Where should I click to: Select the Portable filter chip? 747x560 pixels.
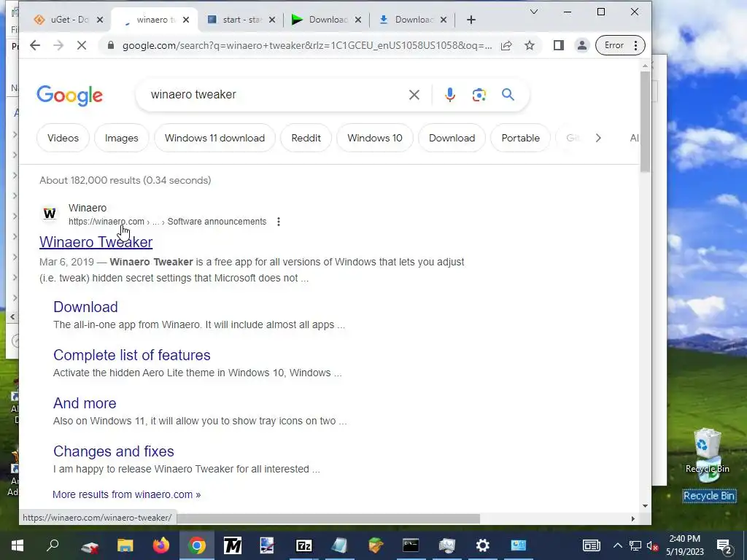click(520, 138)
